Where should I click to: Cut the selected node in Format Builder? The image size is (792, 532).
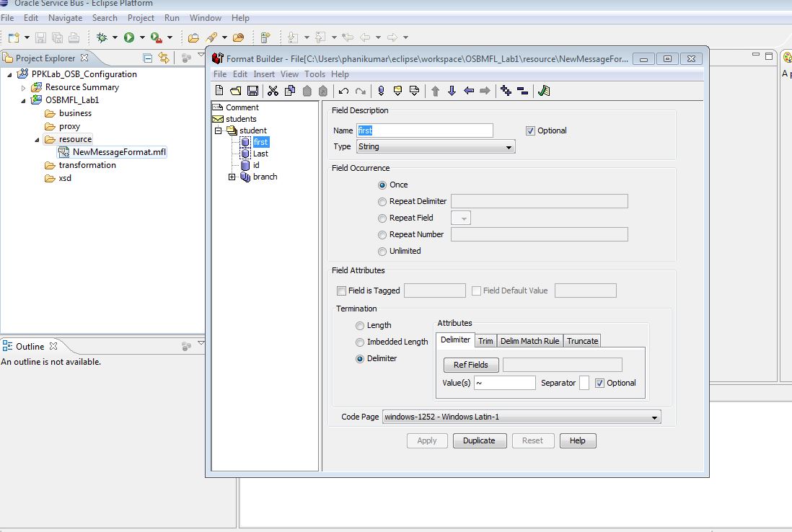(273, 90)
